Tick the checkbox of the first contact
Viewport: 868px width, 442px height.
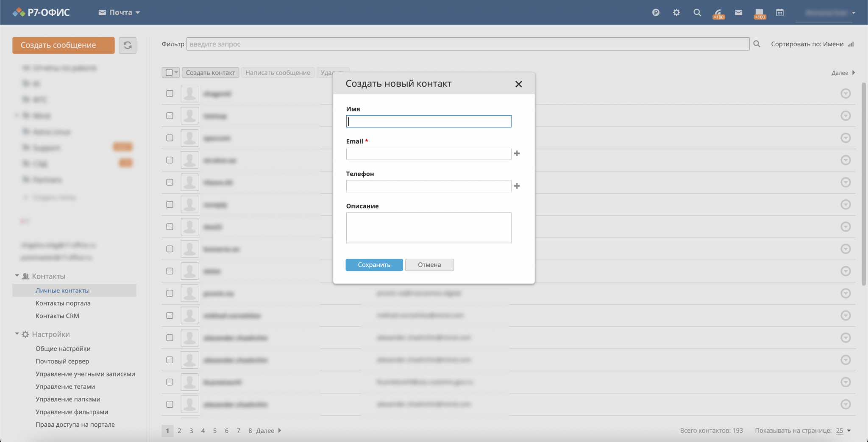(x=170, y=94)
